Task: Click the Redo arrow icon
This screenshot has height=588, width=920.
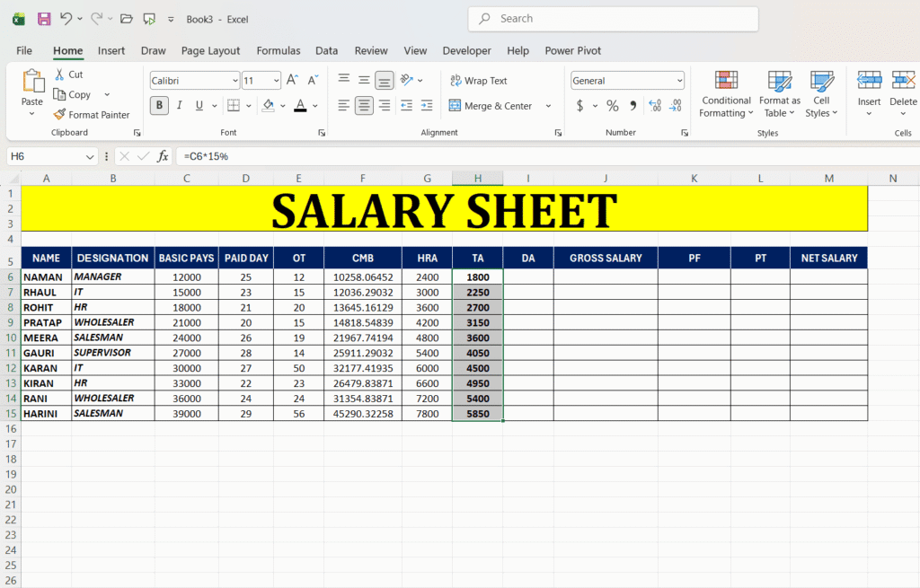Action: pyautogui.click(x=97, y=19)
